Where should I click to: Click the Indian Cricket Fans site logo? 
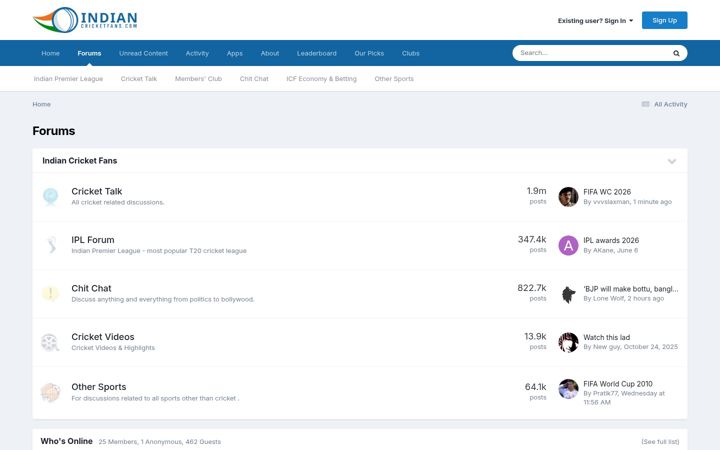coord(85,20)
